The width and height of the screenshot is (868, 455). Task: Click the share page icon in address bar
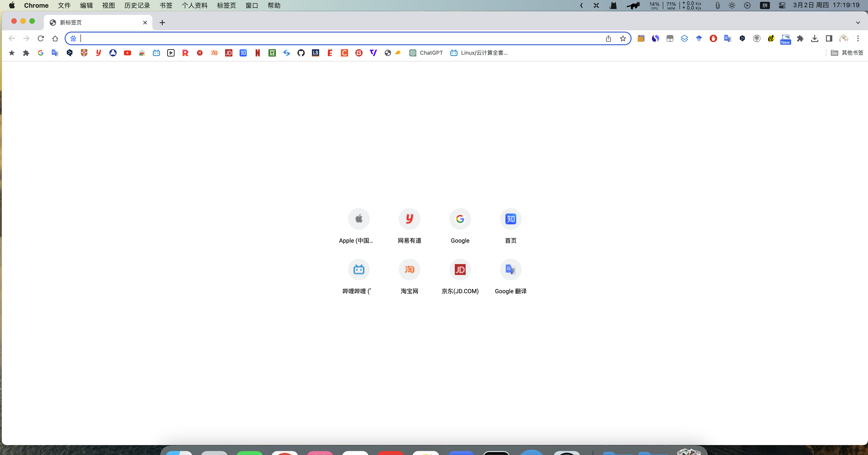tap(608, 38)
